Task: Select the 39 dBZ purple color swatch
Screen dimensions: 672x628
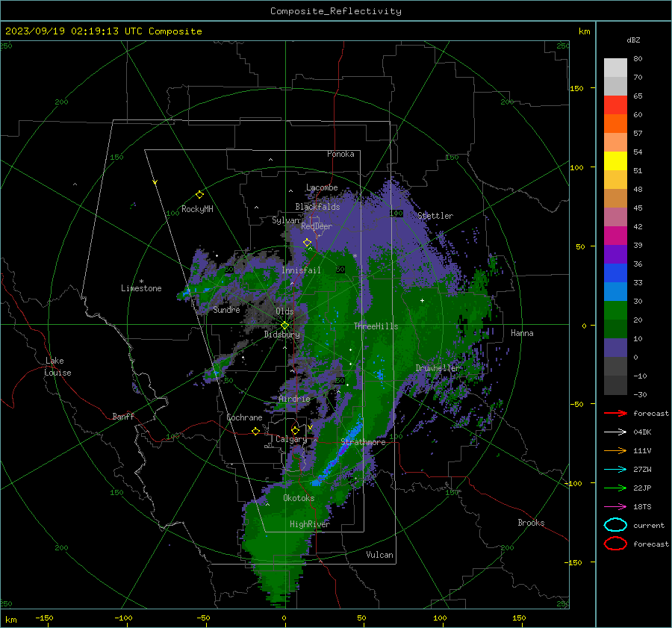Action: pyautogui.click(x=615, y=254)
